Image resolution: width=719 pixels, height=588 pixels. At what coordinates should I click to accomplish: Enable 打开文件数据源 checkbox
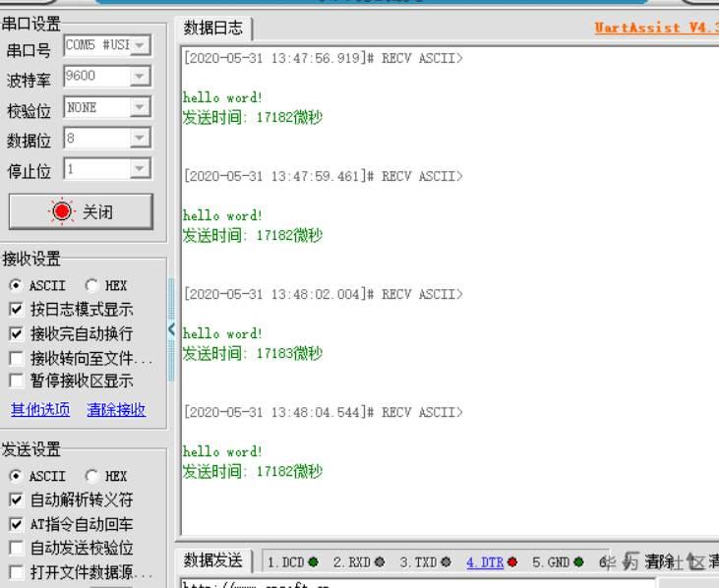(x=16, y=572)
